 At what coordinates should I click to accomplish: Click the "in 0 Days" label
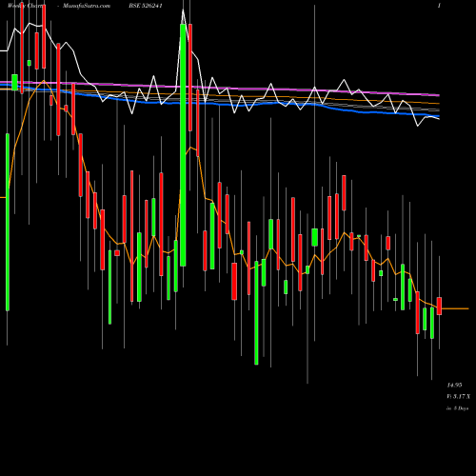click(458, 408)
